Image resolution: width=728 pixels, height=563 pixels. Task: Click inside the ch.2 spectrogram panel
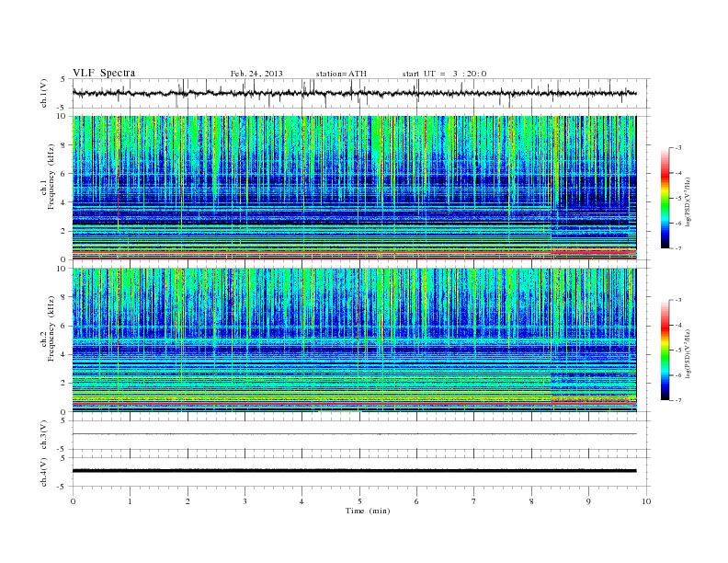(x=354, y=339)
